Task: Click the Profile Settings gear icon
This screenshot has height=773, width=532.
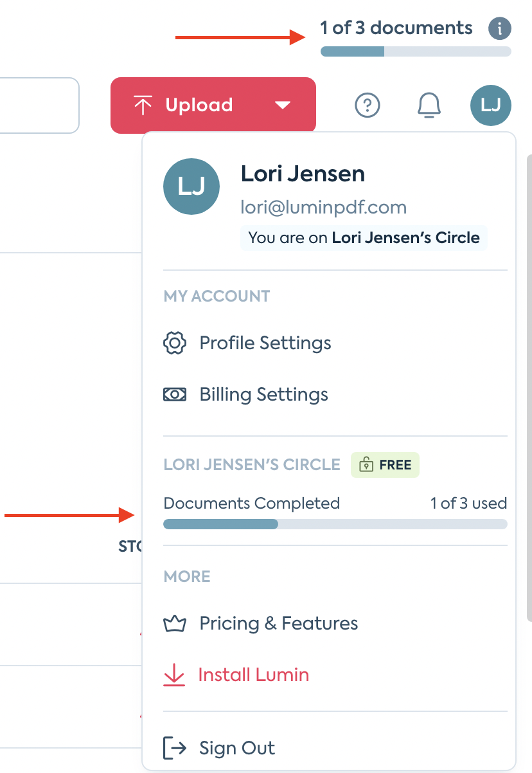Action: coord(175,343)
